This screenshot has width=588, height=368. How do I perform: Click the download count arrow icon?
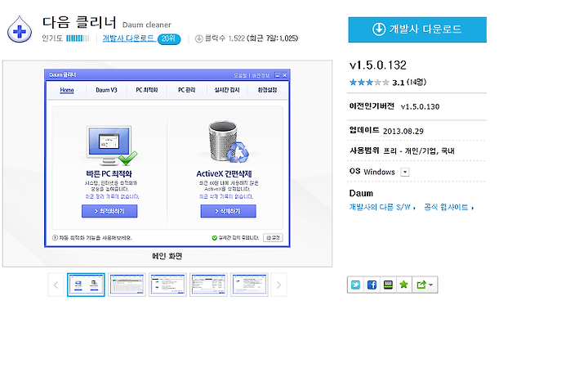199,38
